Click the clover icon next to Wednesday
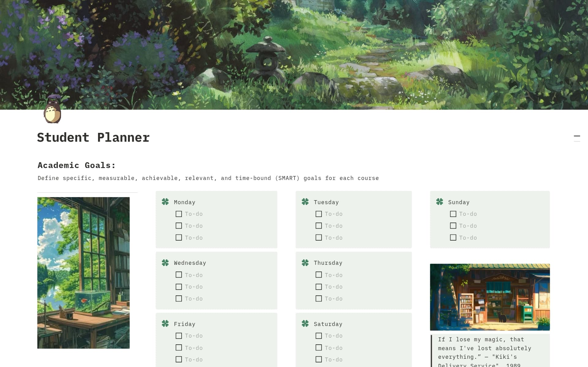This screenshot has width=588, height=367. tap(166, 263)
